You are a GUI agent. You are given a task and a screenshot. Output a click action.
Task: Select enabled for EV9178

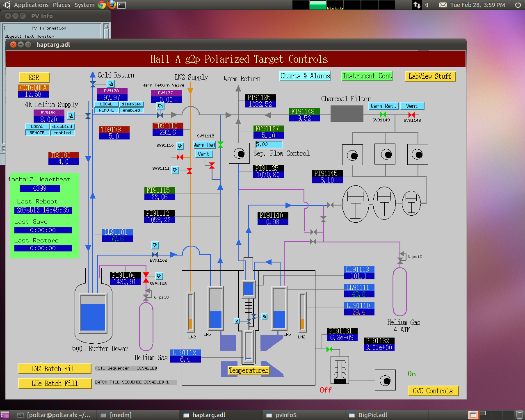131,110
